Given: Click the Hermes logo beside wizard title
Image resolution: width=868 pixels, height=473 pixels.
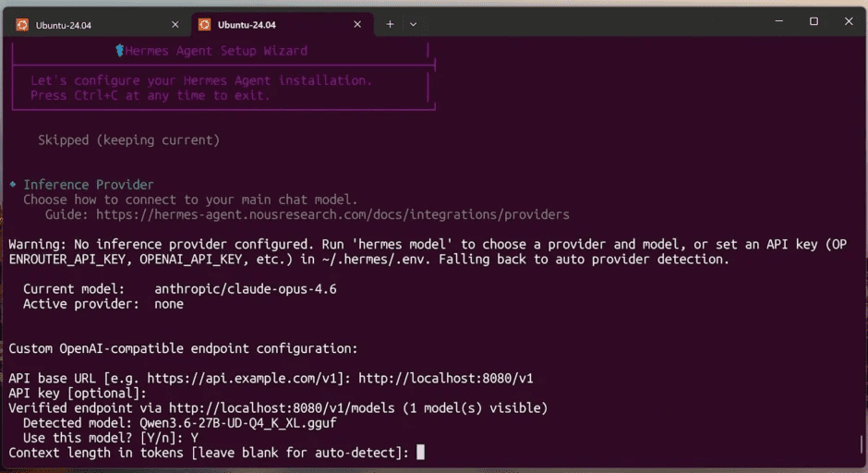Looking at the screenshot, I should pyautogui.click(x=119, y=51).
